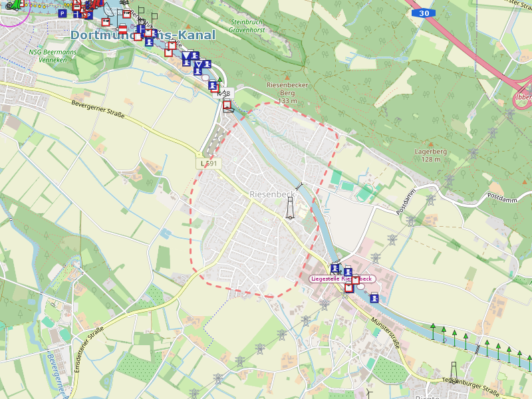The image size is (532, 399).
Task: Click the Postdamm label near the forest edge
Action: point(502,197)
